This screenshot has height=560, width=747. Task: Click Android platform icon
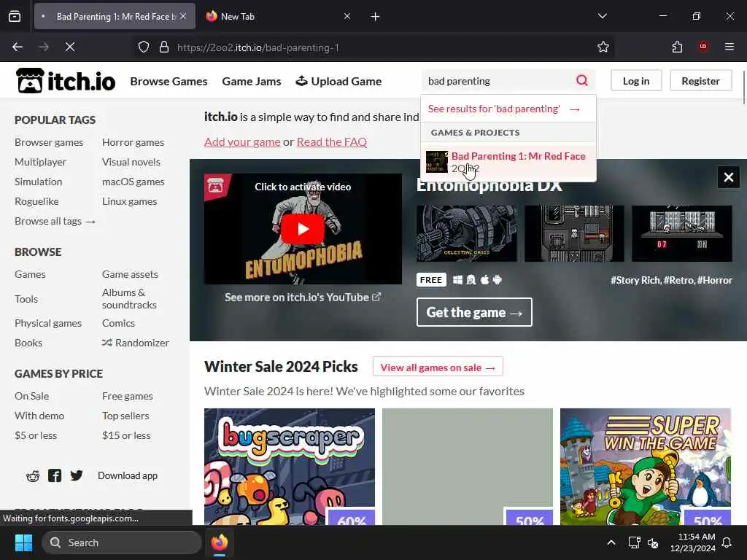click(498, 280)
